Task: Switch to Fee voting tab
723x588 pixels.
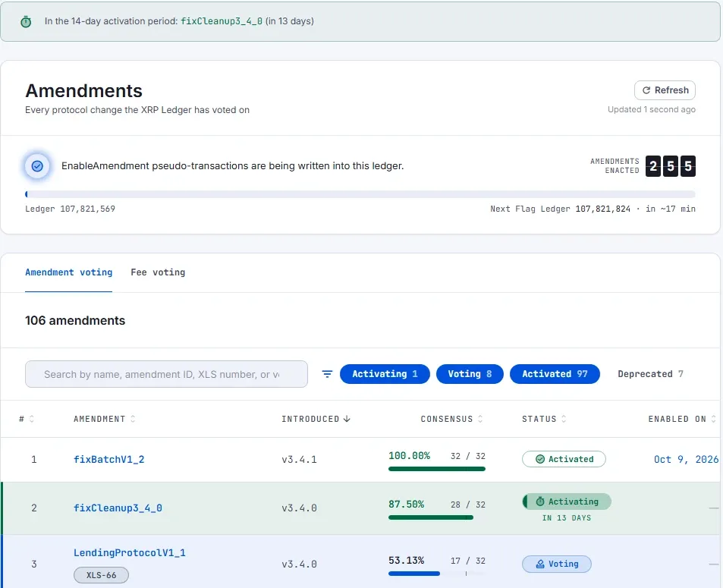Action: (158, 272)
